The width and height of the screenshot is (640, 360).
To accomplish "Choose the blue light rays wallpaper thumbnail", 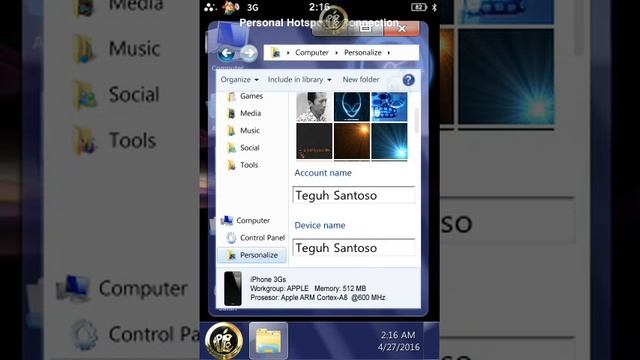I will [389, 141].
